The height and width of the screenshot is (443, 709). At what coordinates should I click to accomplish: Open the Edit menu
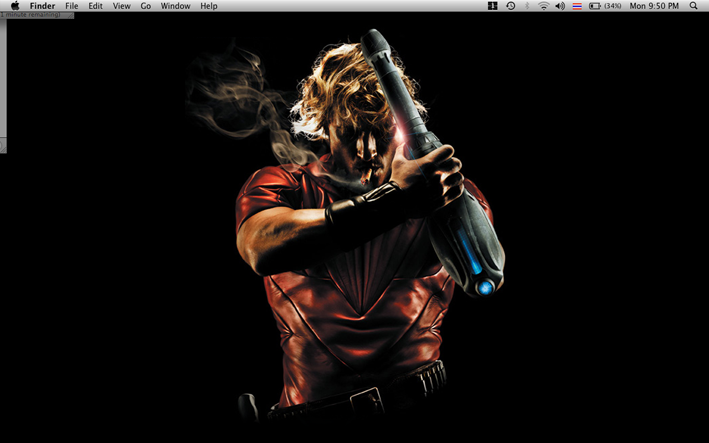point(95,6)
